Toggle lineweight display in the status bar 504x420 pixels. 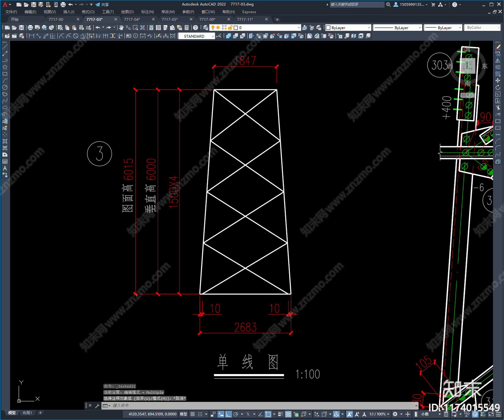(280, 414)
